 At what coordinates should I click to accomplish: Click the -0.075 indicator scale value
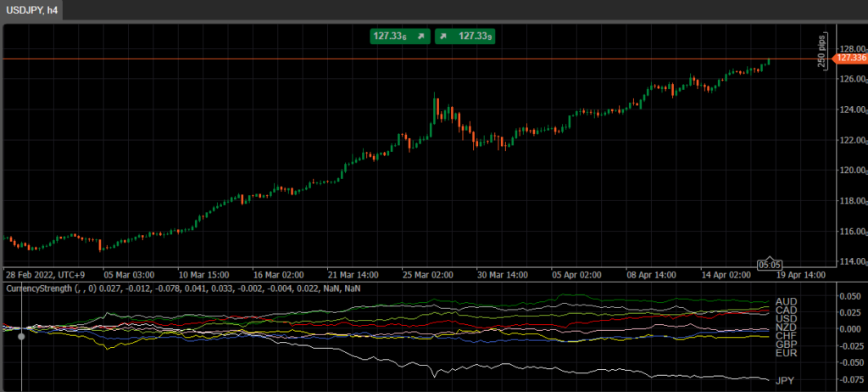coord(850,380)
